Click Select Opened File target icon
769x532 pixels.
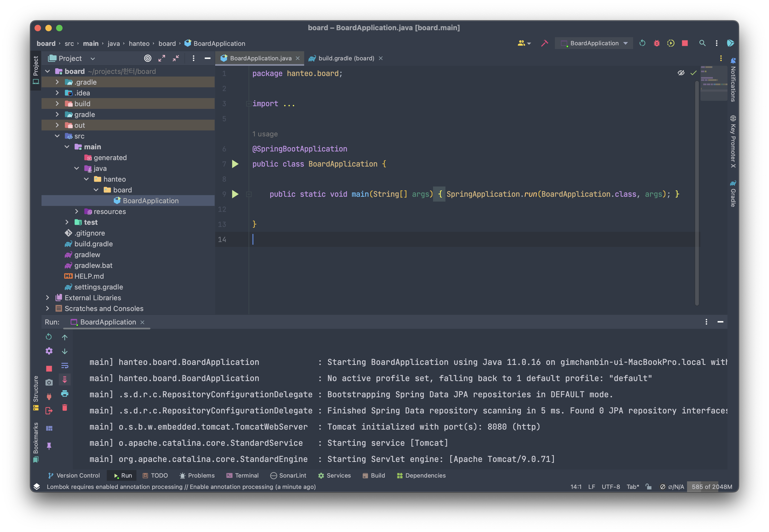[147, 58]
